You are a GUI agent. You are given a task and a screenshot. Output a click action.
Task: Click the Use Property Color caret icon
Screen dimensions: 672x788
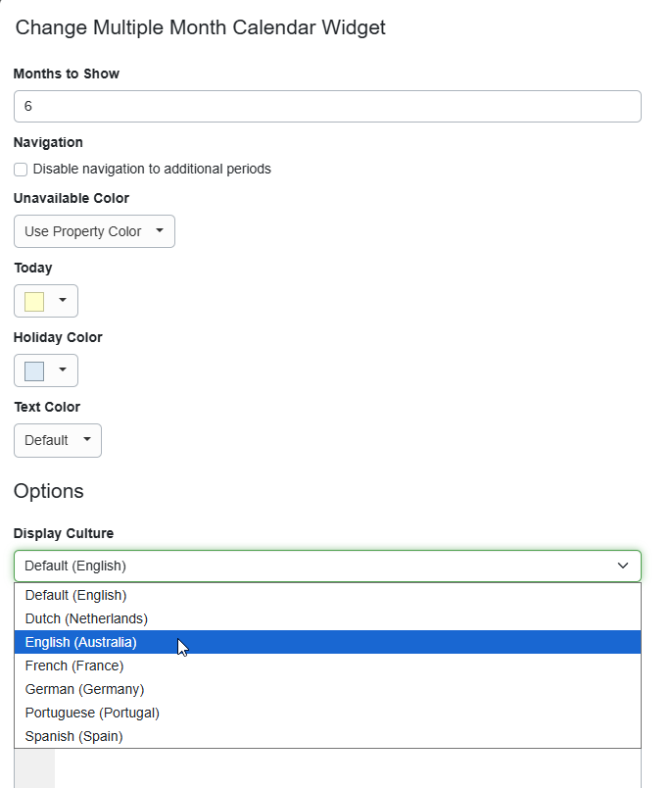pyautogui.click(x=160, y=231)
